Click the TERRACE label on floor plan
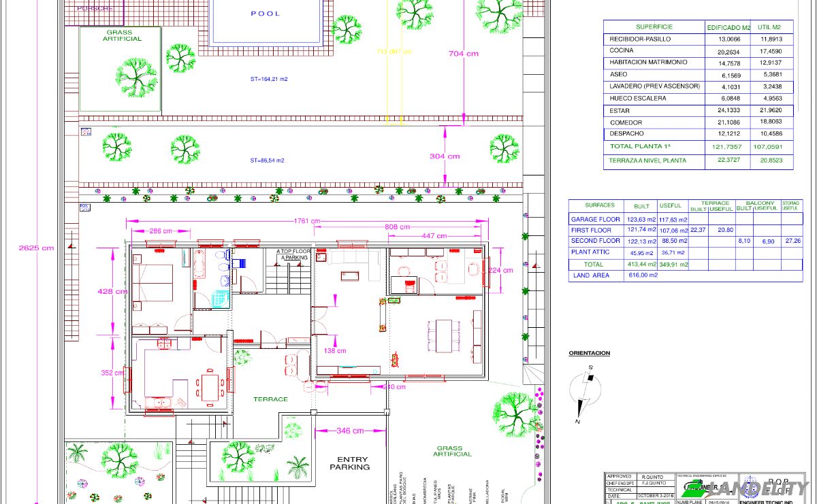 271,399
